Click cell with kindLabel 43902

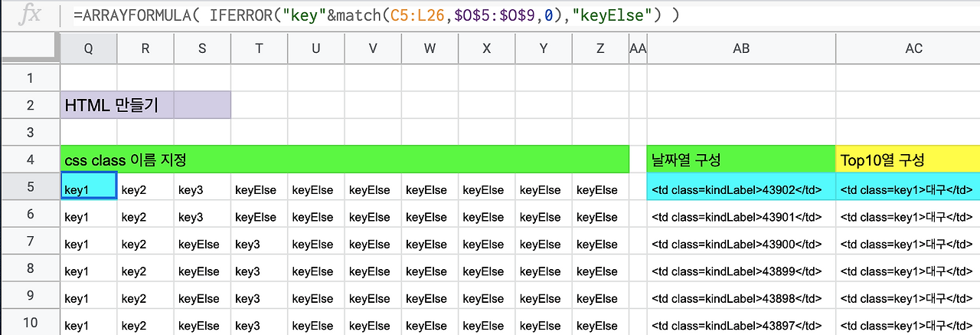[741, 186]
